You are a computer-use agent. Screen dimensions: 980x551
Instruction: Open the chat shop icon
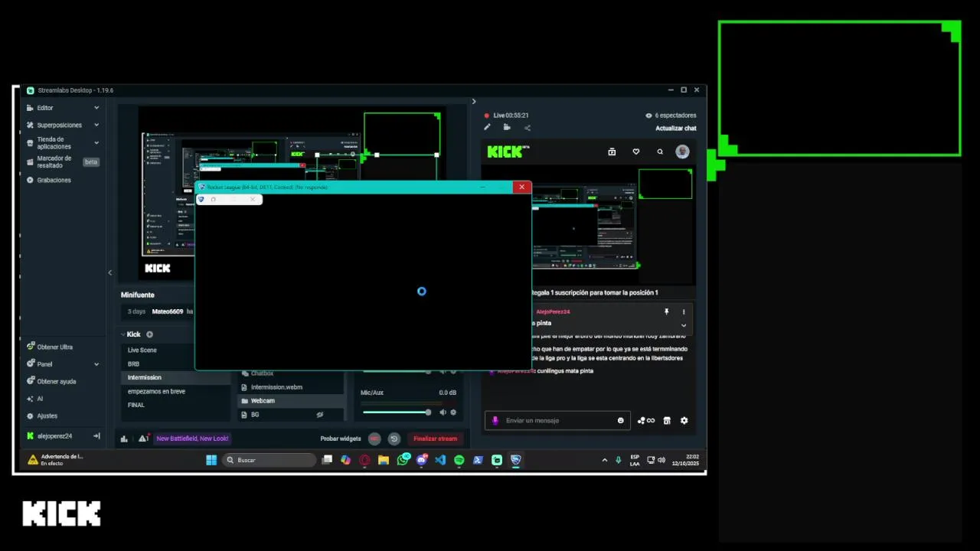tap(667, 420)
